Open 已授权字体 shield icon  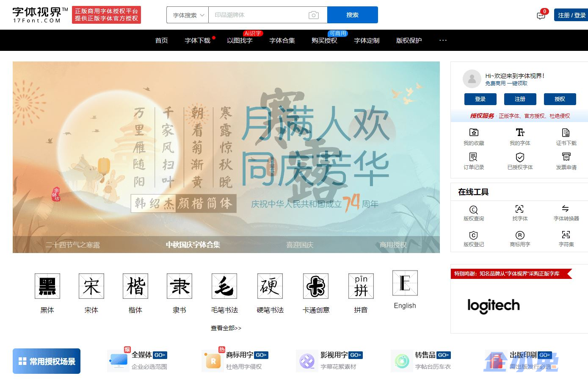pyautogui.click(x=520, y=157)
